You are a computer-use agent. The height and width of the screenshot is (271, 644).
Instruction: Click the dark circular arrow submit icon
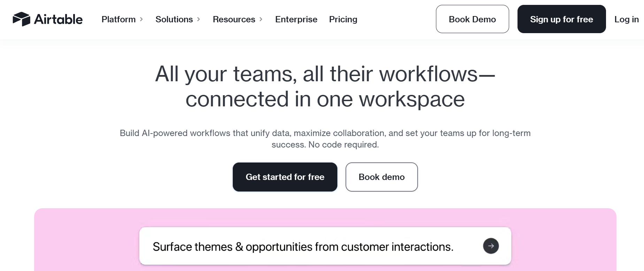click(x=491, y=246)
